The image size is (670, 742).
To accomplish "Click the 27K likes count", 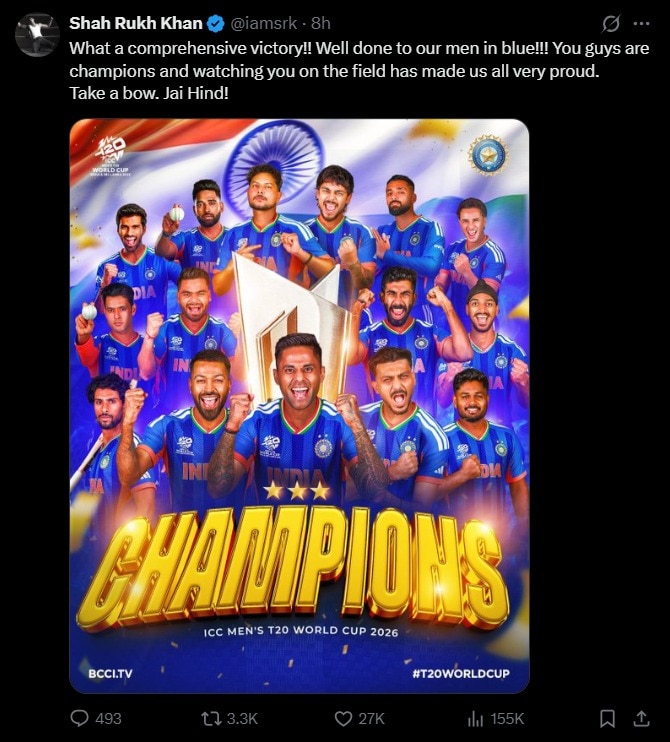I will (371, 719).
